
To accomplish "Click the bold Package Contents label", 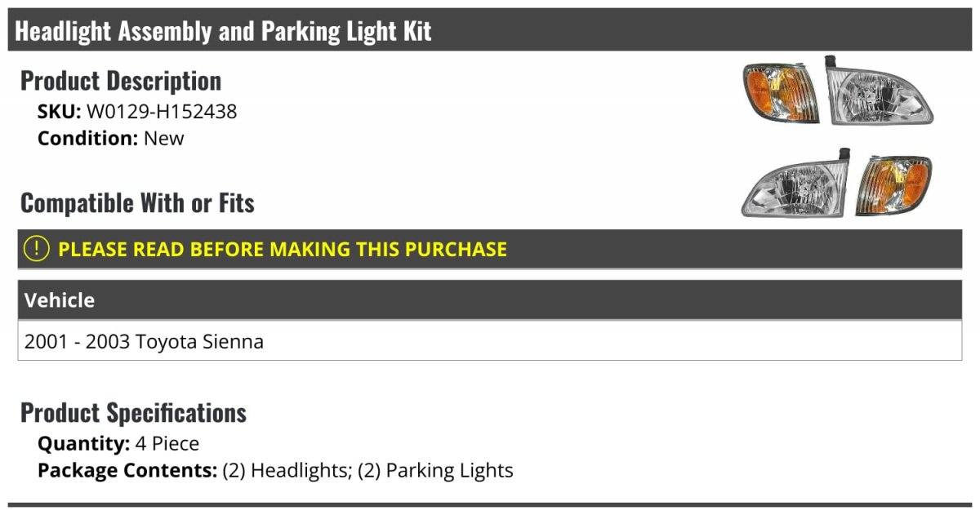I will coord(127,470).
